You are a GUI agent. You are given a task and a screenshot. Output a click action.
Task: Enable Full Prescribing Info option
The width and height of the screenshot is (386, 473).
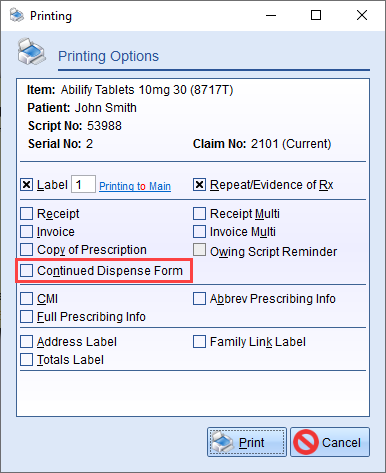click(x=27, y=317)
